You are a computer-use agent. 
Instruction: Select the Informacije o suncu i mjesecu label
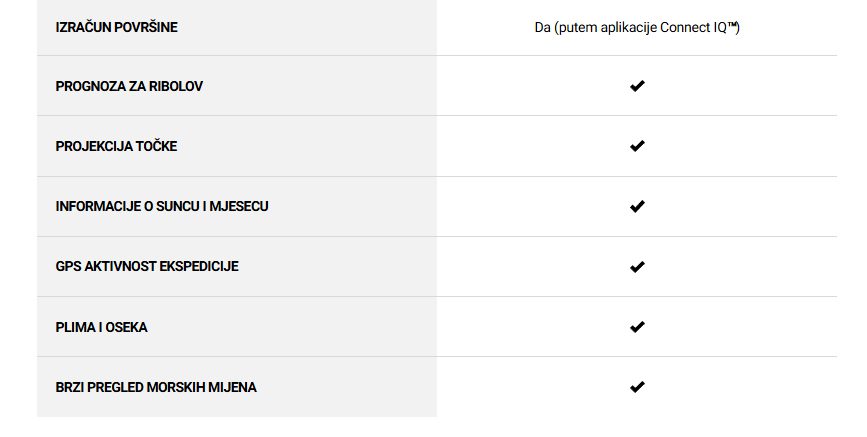click(162, 206)
